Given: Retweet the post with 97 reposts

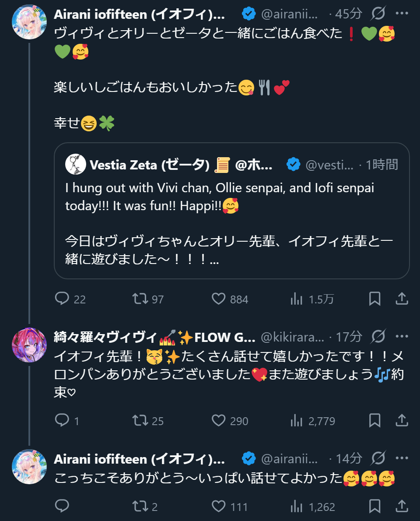Looking at the screenshot, I should (140, 299).
